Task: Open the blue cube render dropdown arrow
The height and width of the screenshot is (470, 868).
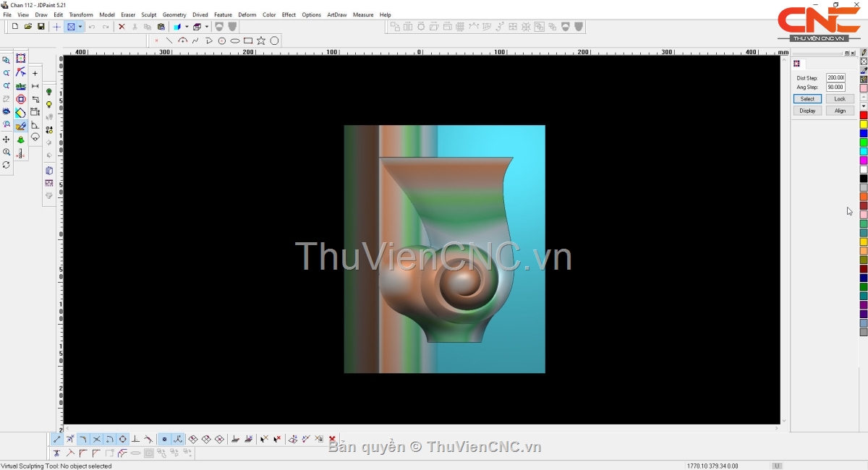Action: [187, 27]
